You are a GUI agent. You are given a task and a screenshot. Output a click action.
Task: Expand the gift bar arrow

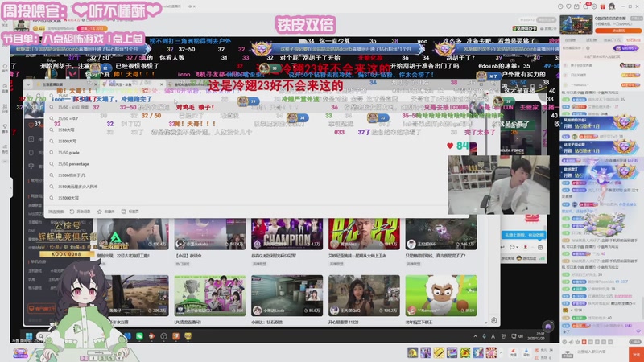tap(501, 352)
